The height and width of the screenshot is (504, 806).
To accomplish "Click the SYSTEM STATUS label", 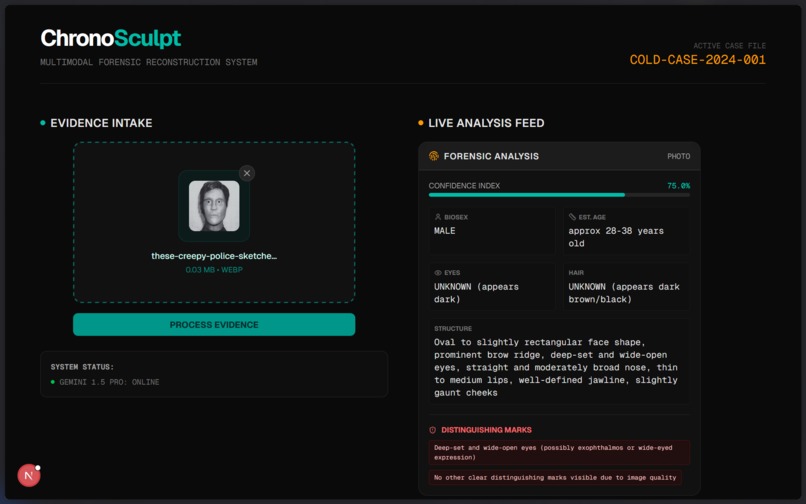I will 82,367.
